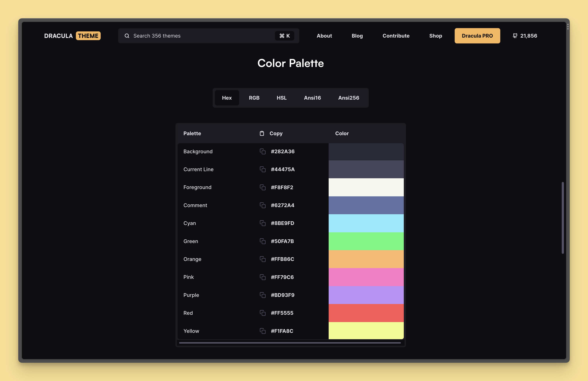
Task: Choose the Ansi16 tab
Action: click(x=312, y=98)
